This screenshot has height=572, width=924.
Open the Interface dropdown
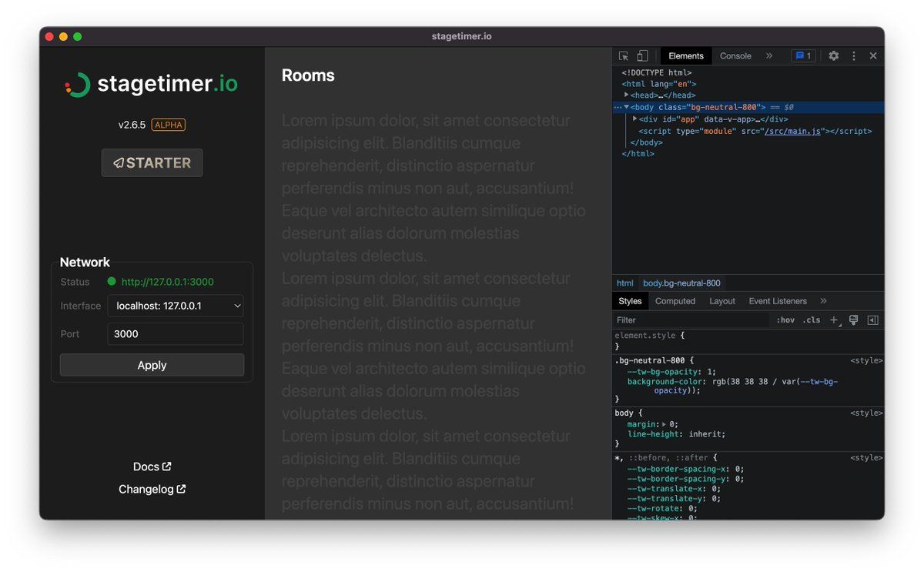(x=176, y=306)
